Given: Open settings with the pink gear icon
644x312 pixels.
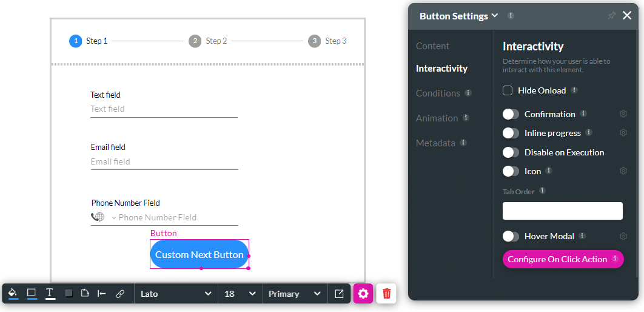Looking at the screenshot, I should pos(363,294).
